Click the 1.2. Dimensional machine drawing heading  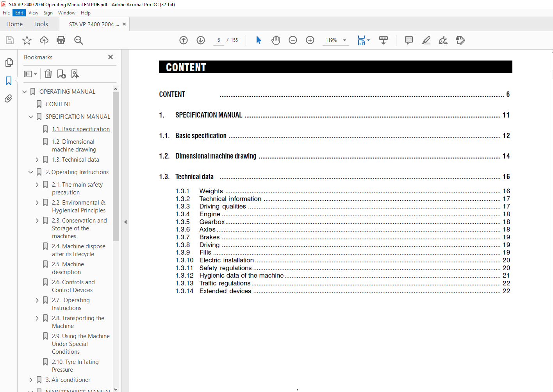click(216, 156)
